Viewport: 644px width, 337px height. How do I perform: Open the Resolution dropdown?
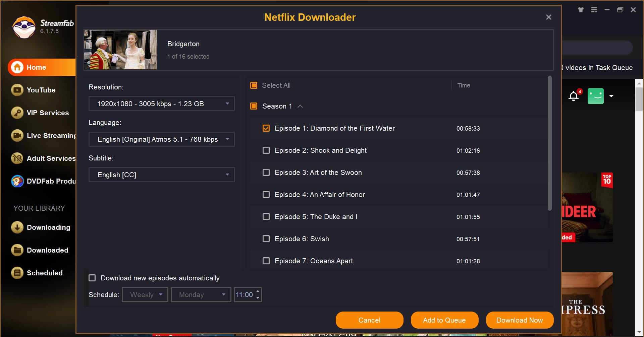click(162, 104)
